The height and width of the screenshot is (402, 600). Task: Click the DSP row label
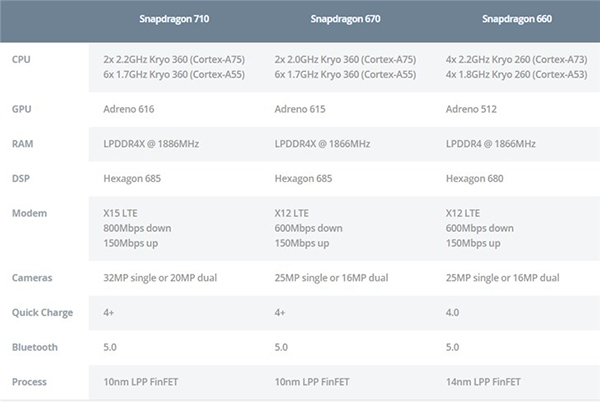pyautogui.click(x=21, y=178)
